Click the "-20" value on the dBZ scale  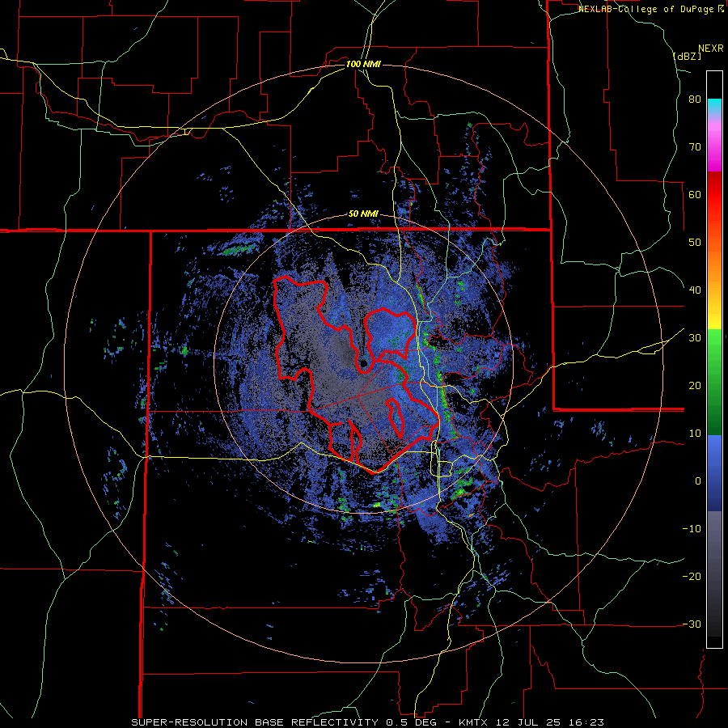692,577
